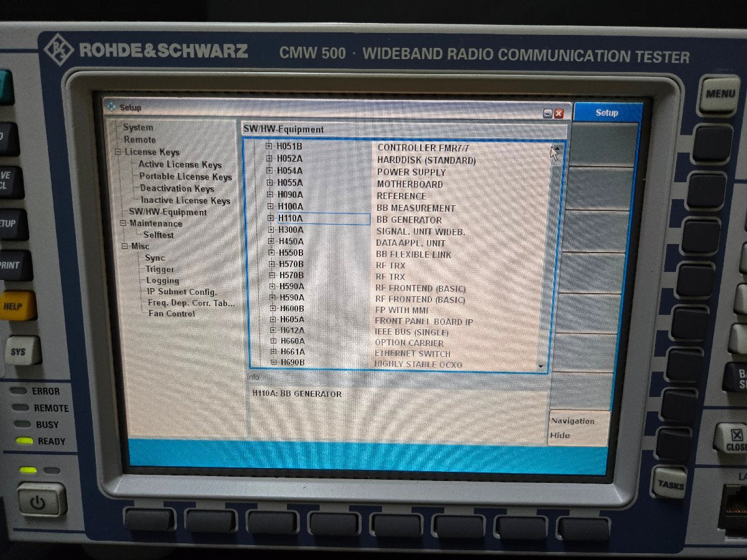Minimize the Setup dialog window
The height and width of the screenshot is (560, 747).
click(x=548, y=113)
